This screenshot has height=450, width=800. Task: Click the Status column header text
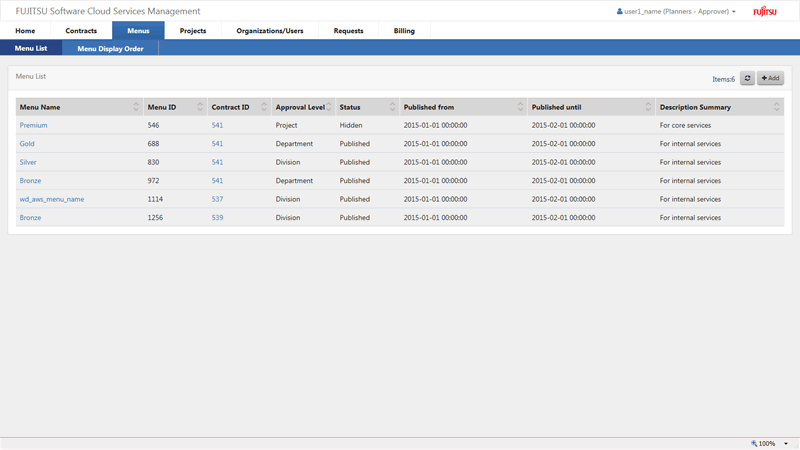point(350,107)
